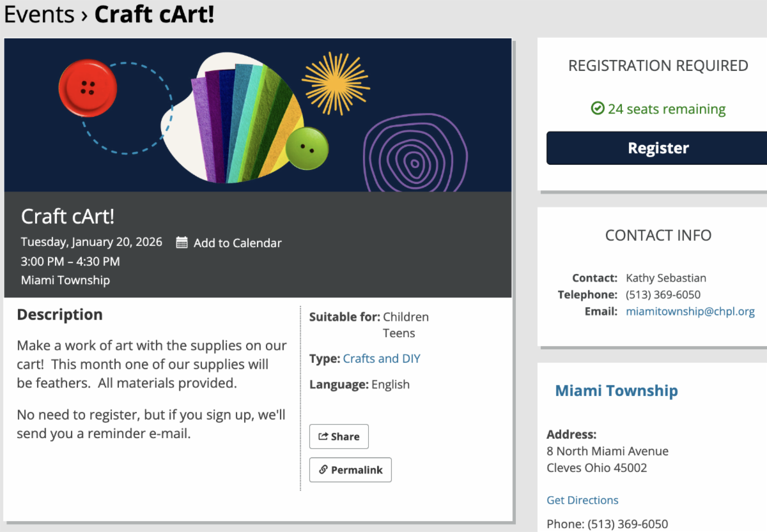Click 'Miami Township' in the event header

(x=65, y=280)
